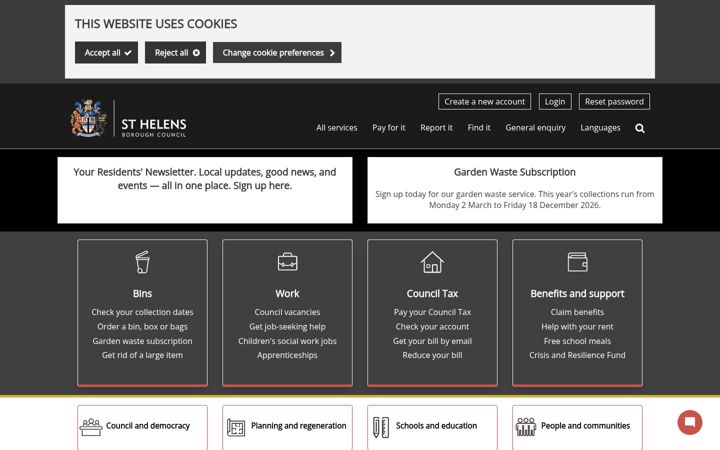Open Help with your rent
The image size is (720, 450).
pyautogui.click(x=577, y=326)
